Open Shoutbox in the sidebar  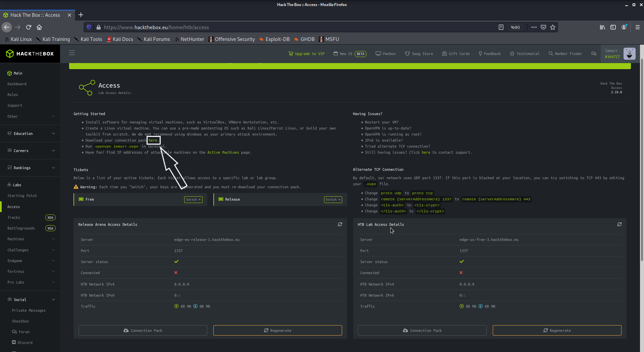point(20,321)
